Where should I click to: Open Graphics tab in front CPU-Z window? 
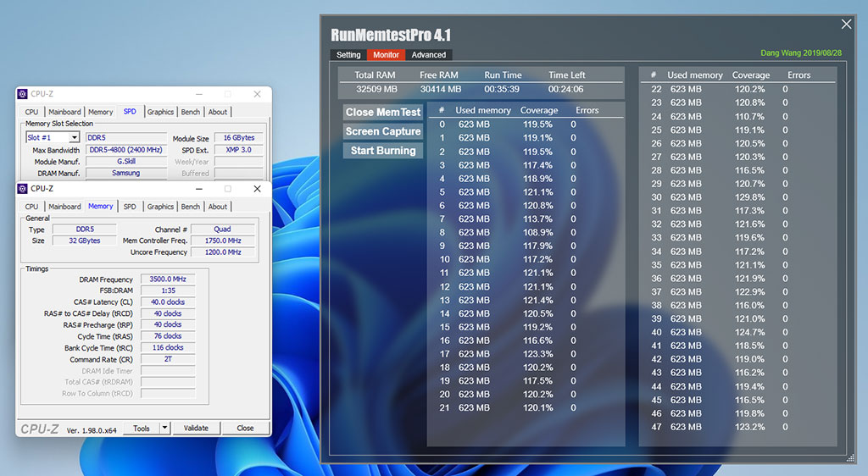point(160,206)
